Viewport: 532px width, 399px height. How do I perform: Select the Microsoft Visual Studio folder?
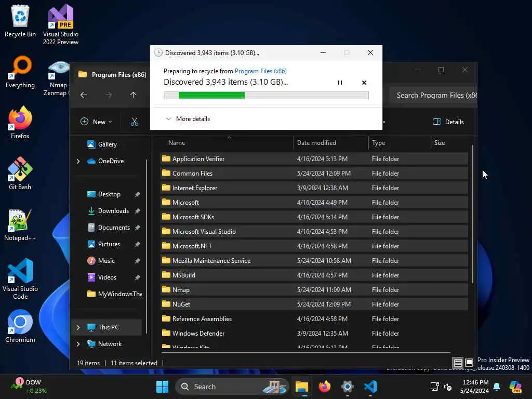[x=314, y=232]
